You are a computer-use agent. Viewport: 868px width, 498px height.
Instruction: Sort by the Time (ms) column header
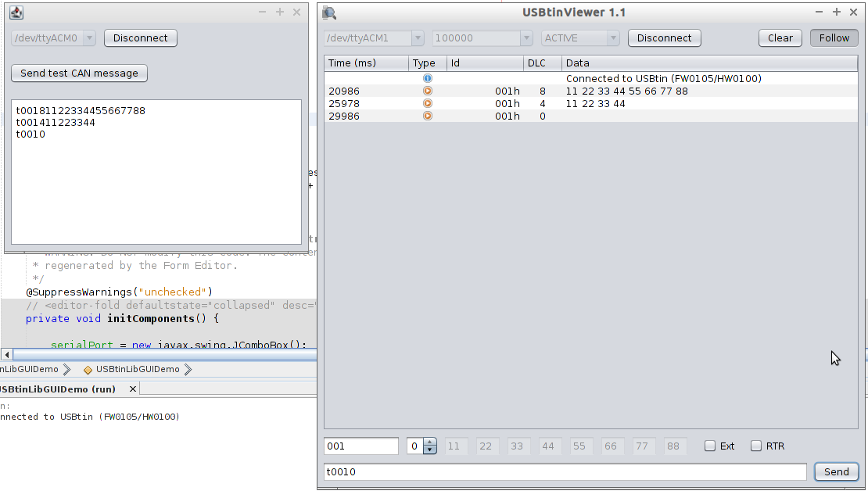coord(367,63)
